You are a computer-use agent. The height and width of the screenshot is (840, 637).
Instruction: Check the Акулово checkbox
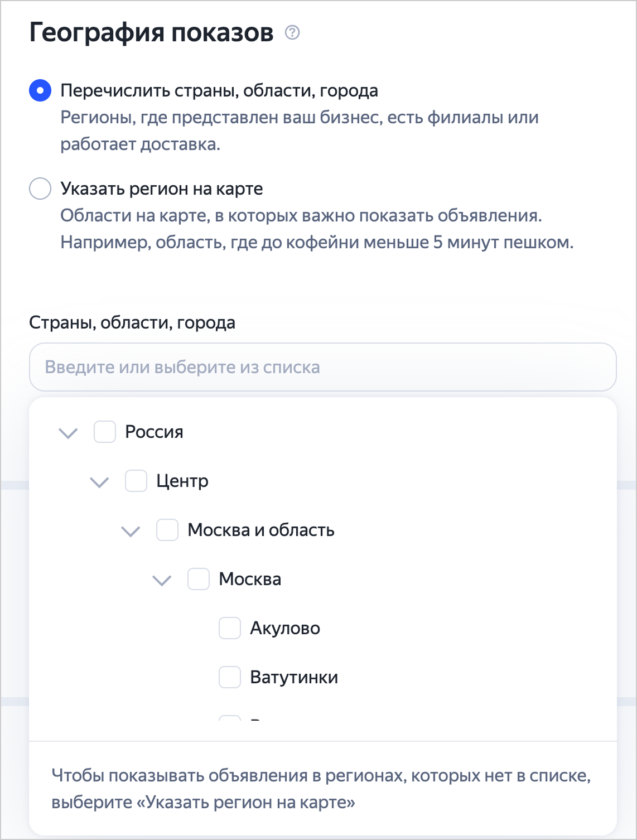230,628
